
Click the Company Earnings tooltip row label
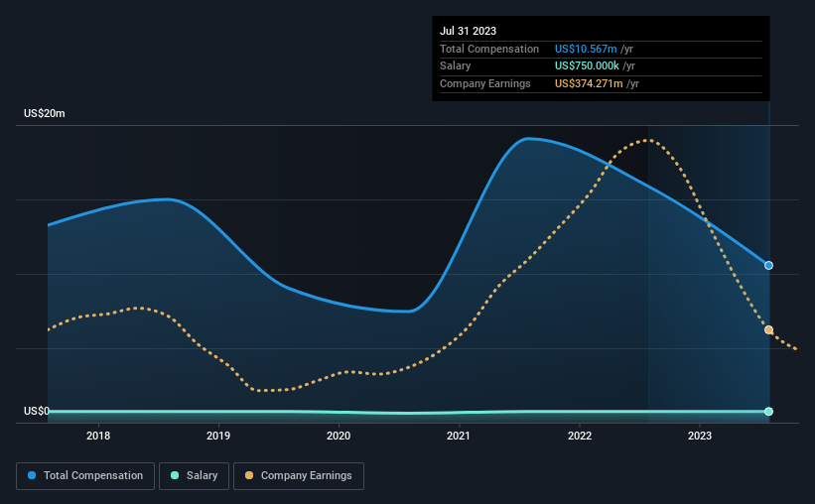(x=485, y=83)
